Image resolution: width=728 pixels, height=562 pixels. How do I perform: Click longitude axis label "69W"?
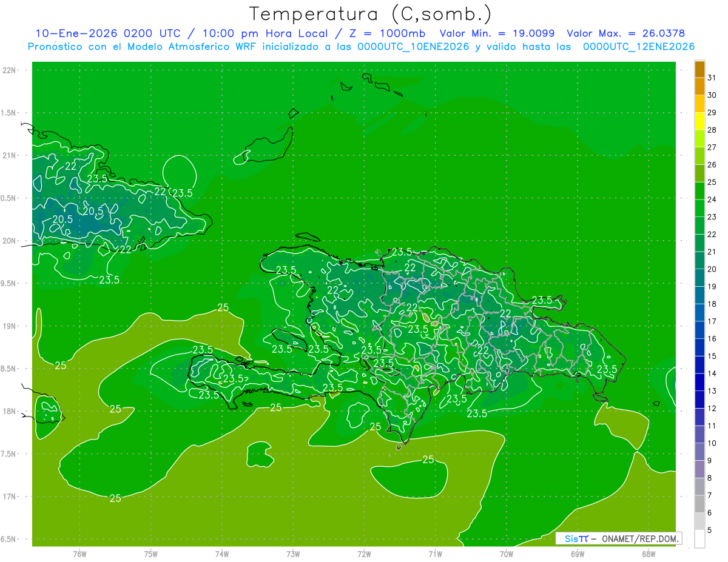point(578,554)
